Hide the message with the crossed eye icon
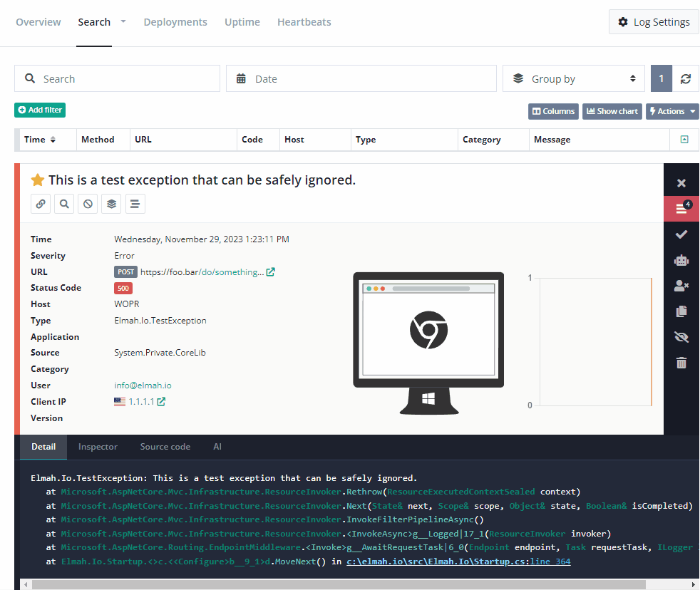The width and height of the screenshot is (700, 590). pos(681,337)
